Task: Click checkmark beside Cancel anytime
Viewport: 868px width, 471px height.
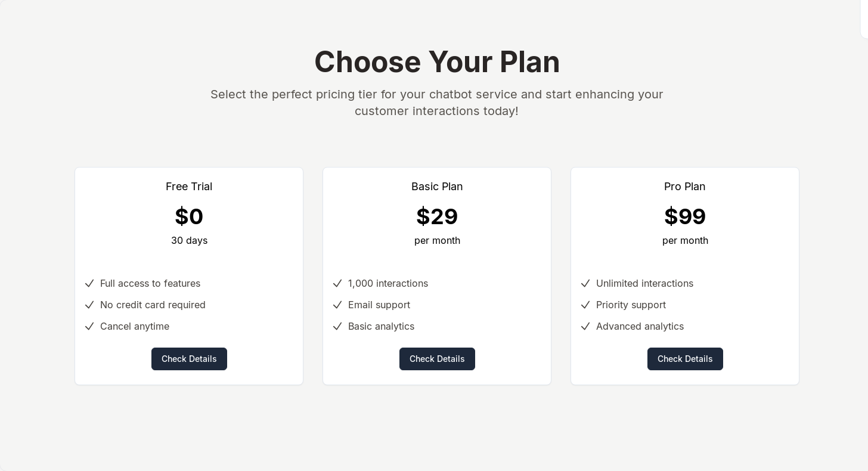Action: click(89, 326)
